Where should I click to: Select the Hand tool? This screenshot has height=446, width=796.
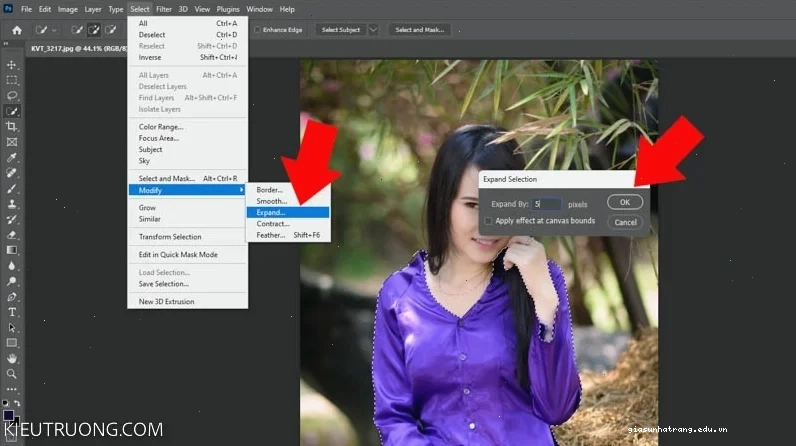[12, 359]
